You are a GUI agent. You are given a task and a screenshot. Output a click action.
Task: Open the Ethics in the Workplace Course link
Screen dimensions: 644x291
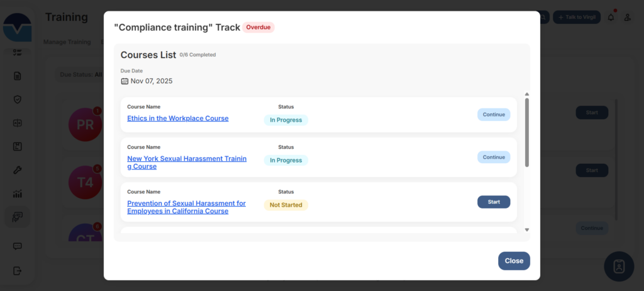[x=177, y=118]
